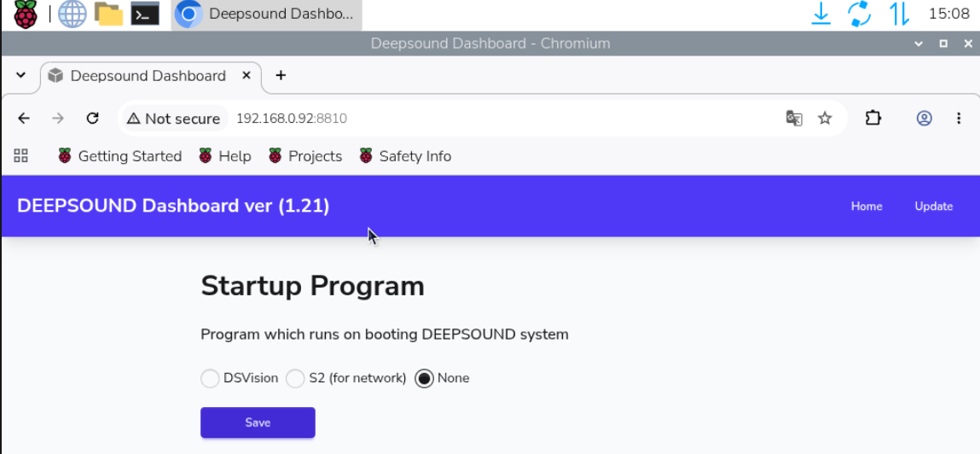Screen dimensions: 980x454
Task: Close the Chromium window
Action: click(x=968, y=44)
